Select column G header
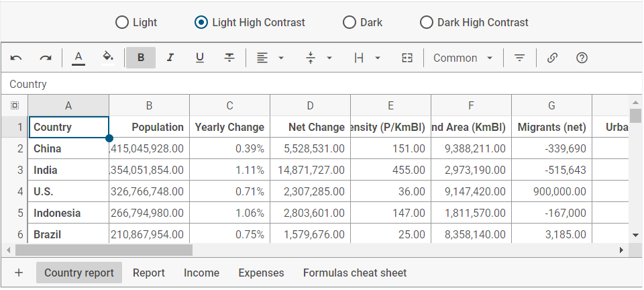Viewport: 644px width, 290px height. click(x=551, y=105)
